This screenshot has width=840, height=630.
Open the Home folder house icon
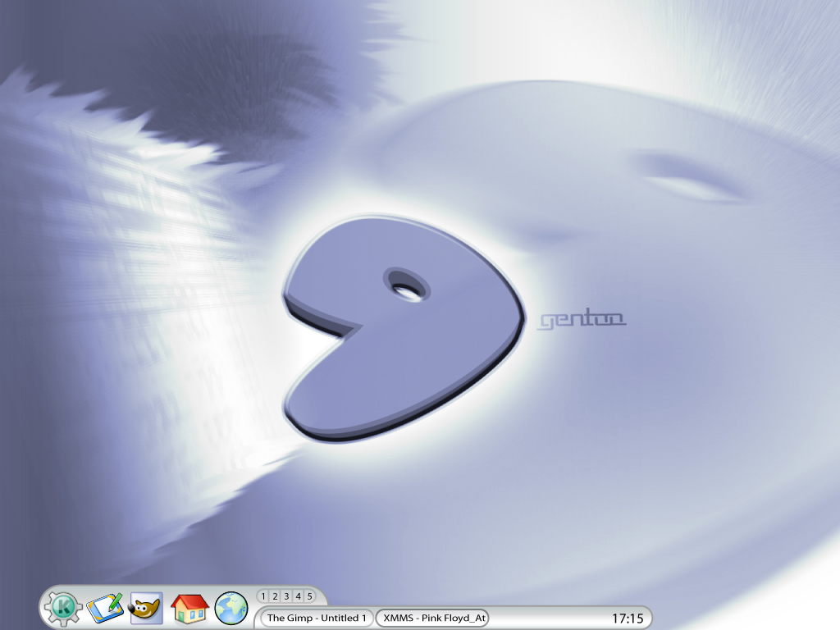pyautogui.click(x=189, y=609)
